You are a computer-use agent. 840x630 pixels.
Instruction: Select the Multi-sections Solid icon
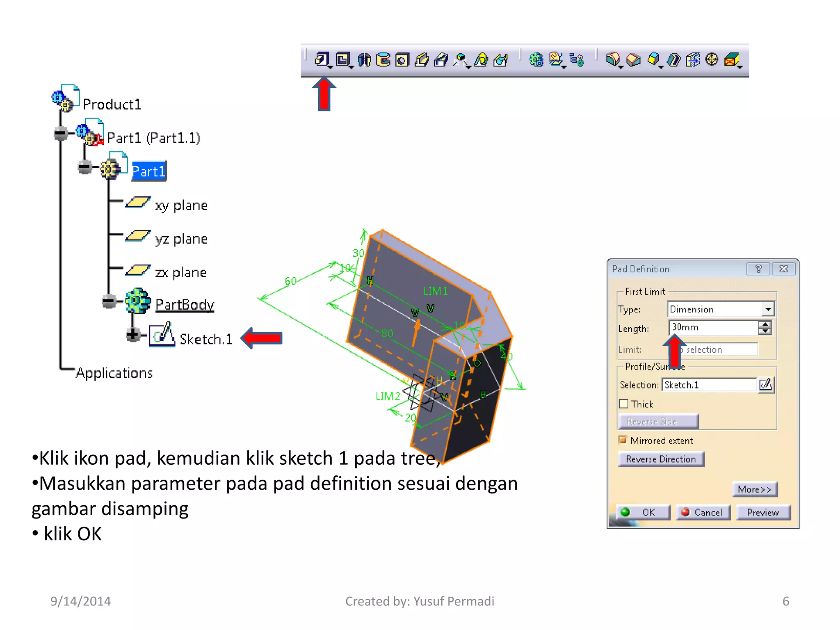[482, 60]
